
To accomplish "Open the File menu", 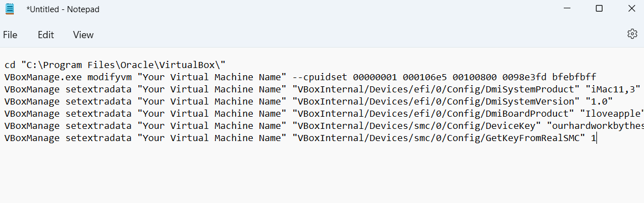I will tap(10, 35).
